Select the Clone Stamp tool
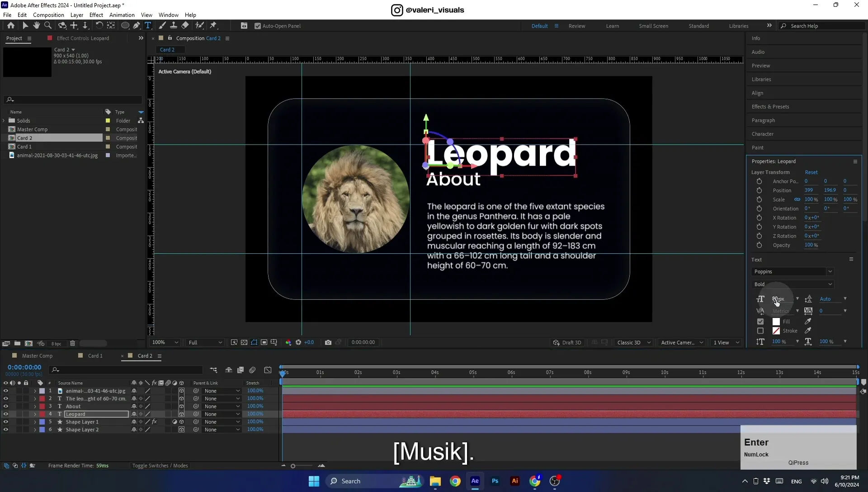 coord(174,26)
